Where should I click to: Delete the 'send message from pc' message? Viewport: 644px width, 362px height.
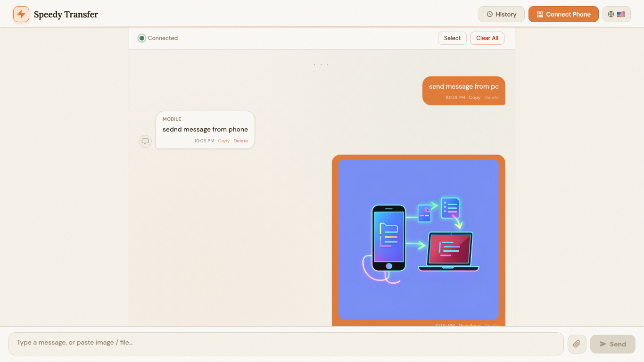click(x=491, y=98)
